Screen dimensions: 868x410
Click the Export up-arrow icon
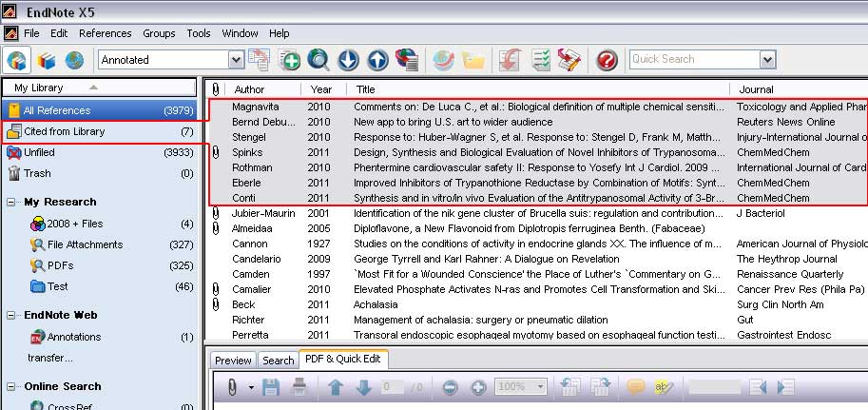(377, 60)
